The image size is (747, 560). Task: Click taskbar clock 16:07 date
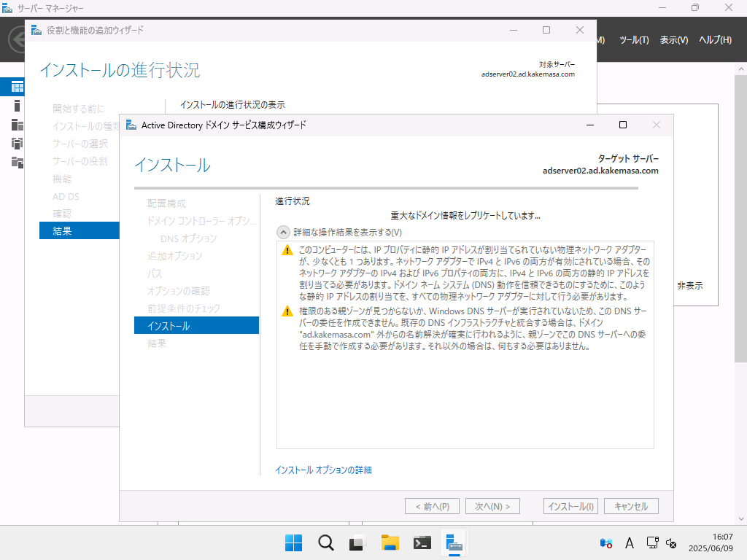[711, 542]
